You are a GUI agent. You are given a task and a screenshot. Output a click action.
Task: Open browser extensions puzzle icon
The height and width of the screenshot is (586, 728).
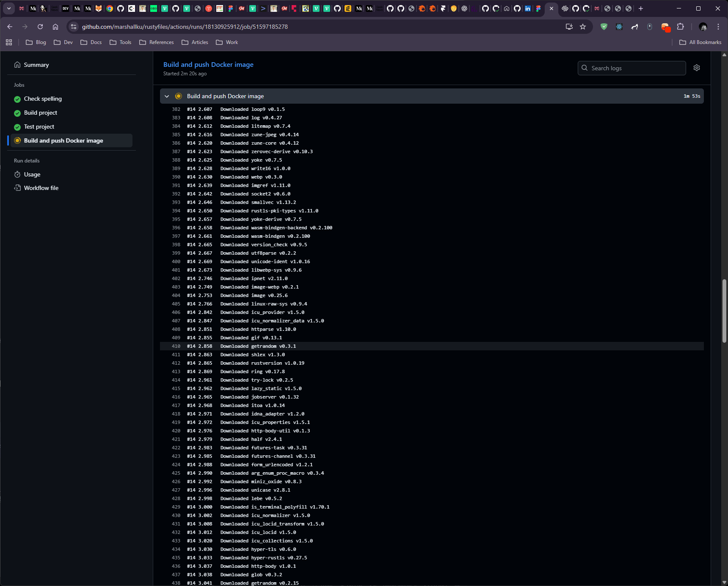pos(680,27)
